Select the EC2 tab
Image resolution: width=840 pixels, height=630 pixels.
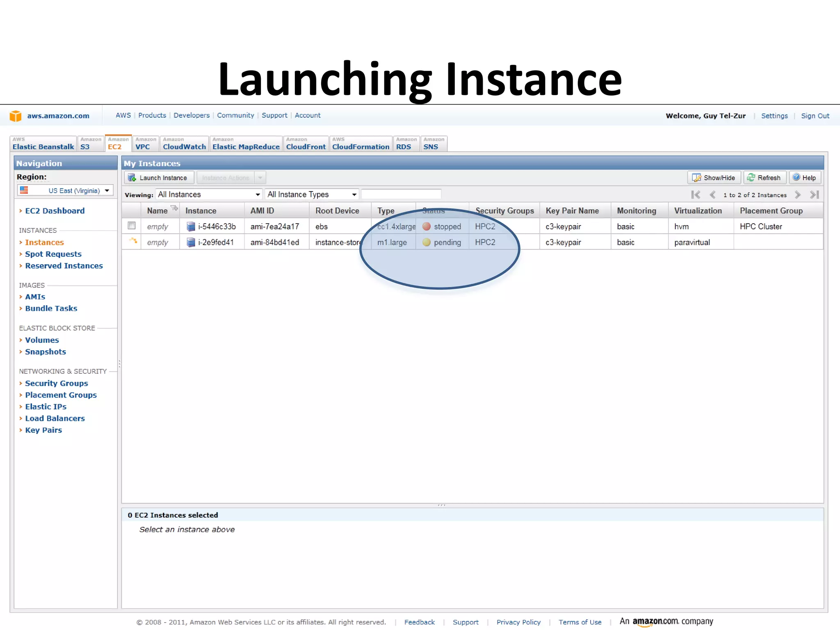[118, 143]
